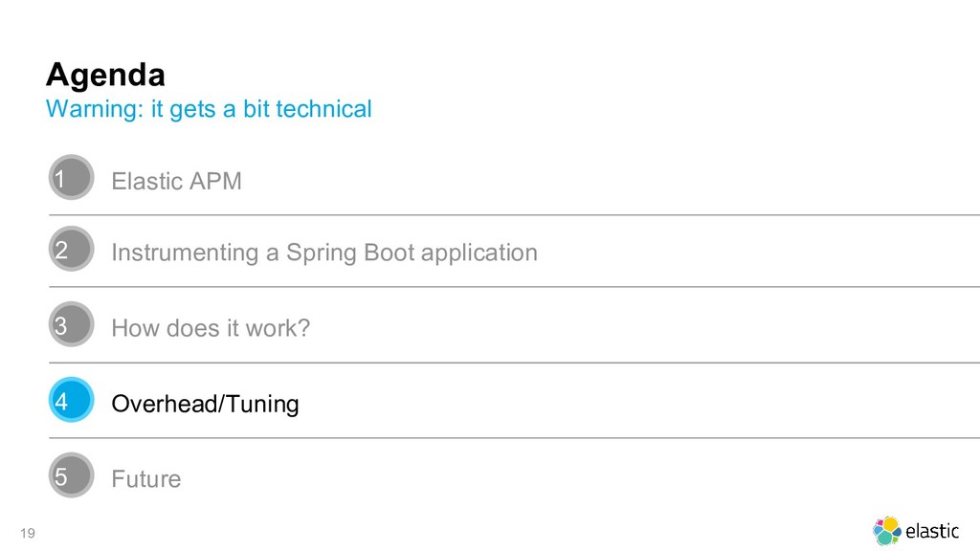The height and width of the screenshot is (551, 980).
Task: Open 'Instrumenting a Spring Boot application' item
Action: 324,253
